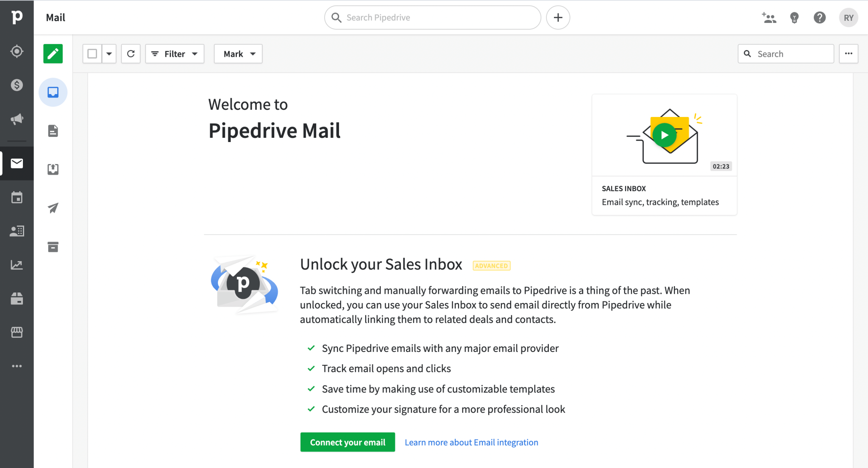This screenshot has height=468, width=868.
Task: Open the Archive mail folder
Action: (x=53, y=247)
